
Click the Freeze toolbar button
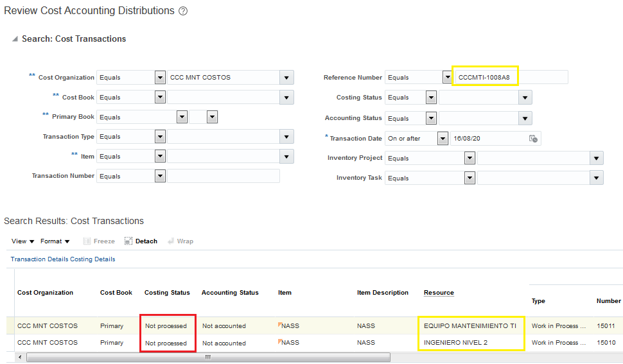99,241
